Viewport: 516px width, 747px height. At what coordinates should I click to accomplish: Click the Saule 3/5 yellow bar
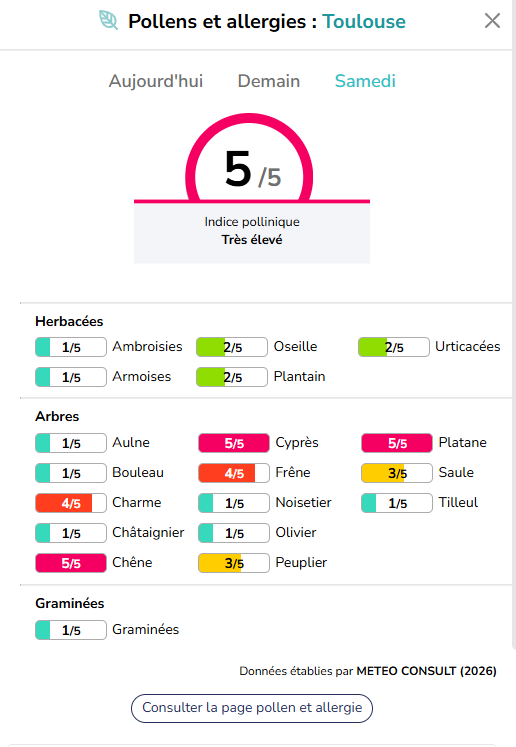pyautogui.click(x=397, y=473)
